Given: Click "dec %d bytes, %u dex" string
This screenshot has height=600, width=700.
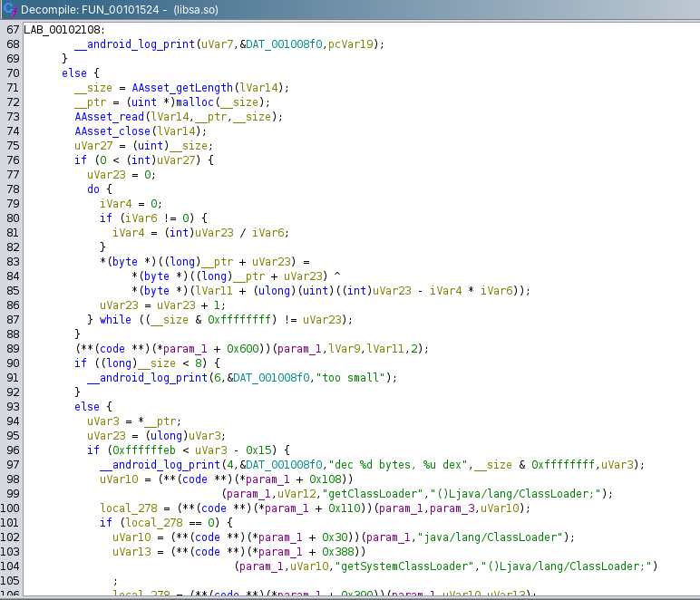Looking at the screenshot, I should (x=398, y=465).
